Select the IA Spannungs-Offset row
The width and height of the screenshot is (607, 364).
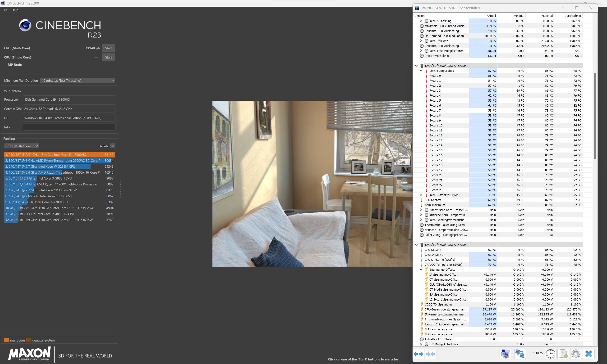point(498,274)
